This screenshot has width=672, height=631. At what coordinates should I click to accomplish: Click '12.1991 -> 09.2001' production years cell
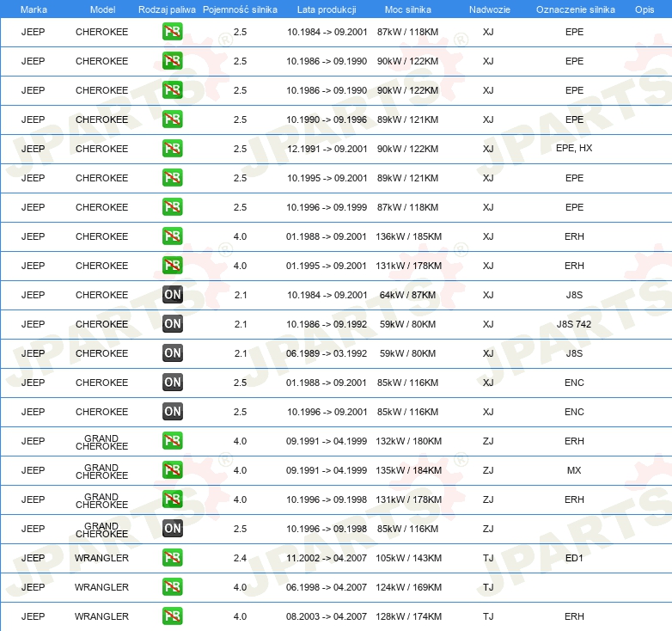point(327,149)
